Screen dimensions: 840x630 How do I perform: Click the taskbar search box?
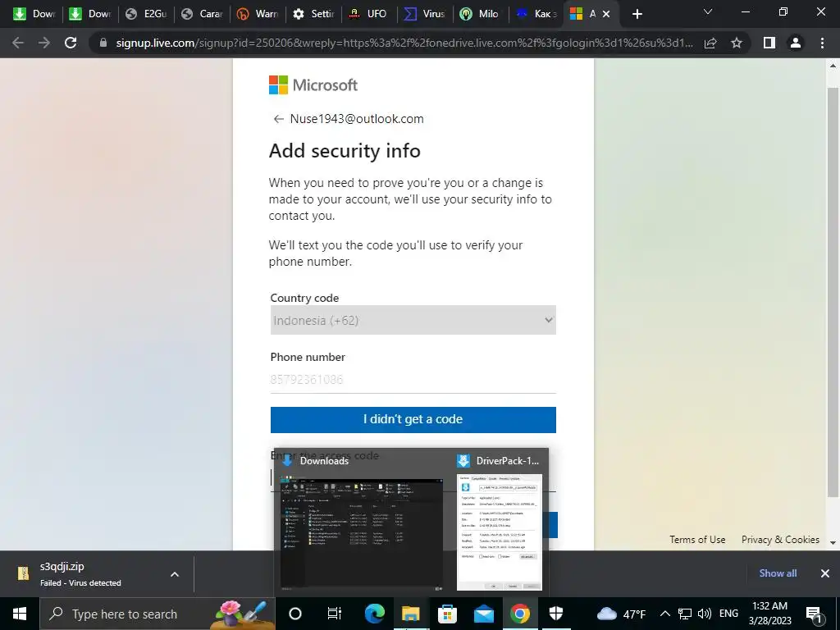click(157, 614)
